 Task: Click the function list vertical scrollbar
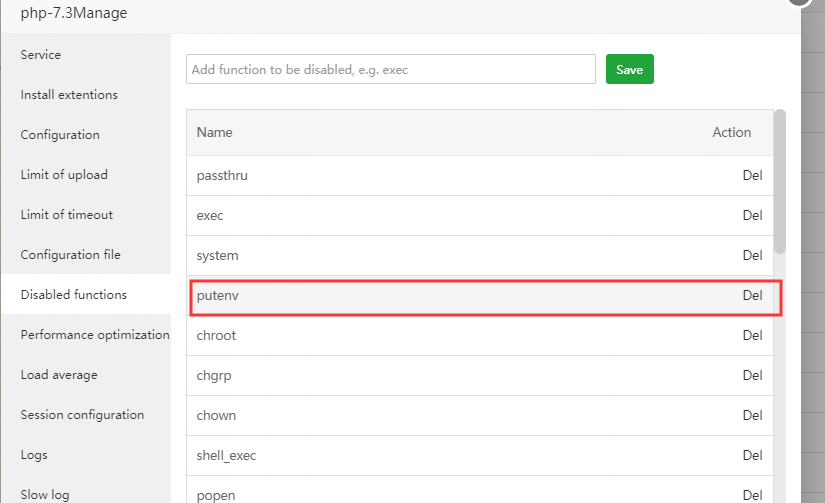coord(780,180)
